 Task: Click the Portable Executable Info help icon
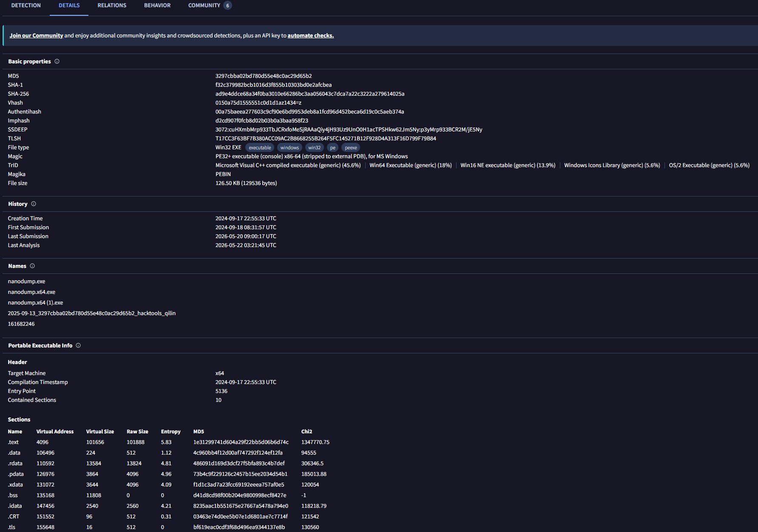click(x=78, y=345)
